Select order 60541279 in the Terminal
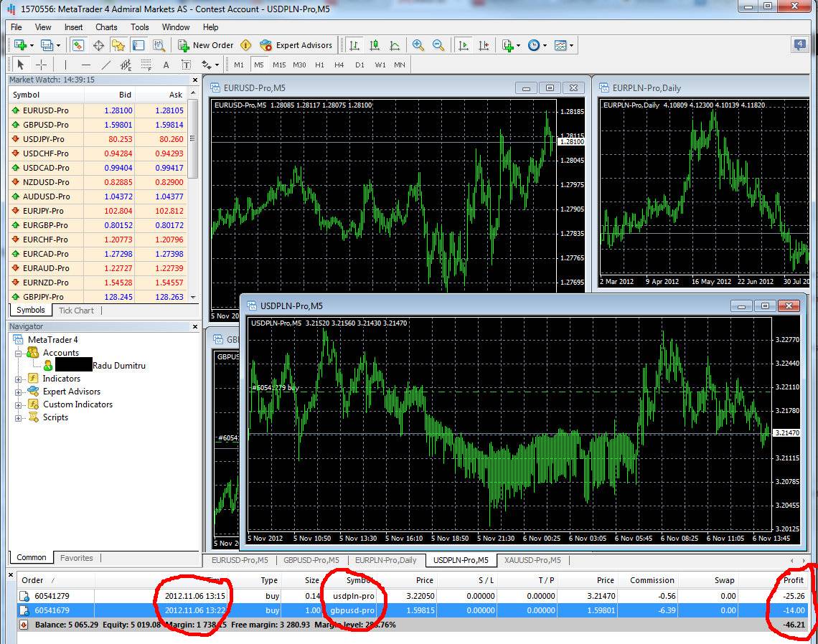The width and height of the screenshot is (818, 644). [413, 596]
